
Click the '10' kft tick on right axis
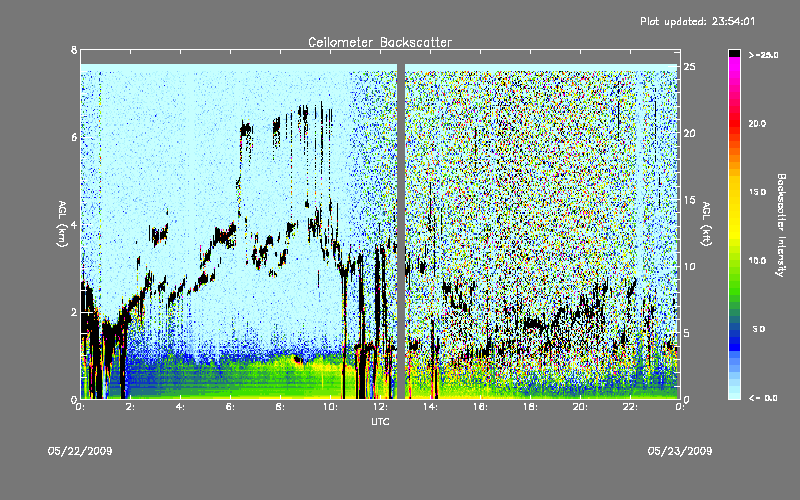(690, 266)
